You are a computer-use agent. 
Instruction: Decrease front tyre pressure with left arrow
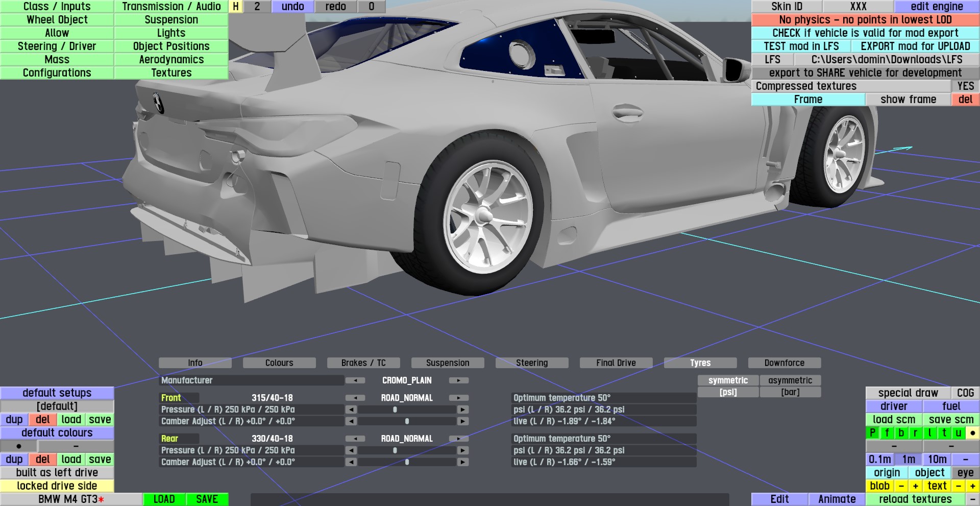351,409
